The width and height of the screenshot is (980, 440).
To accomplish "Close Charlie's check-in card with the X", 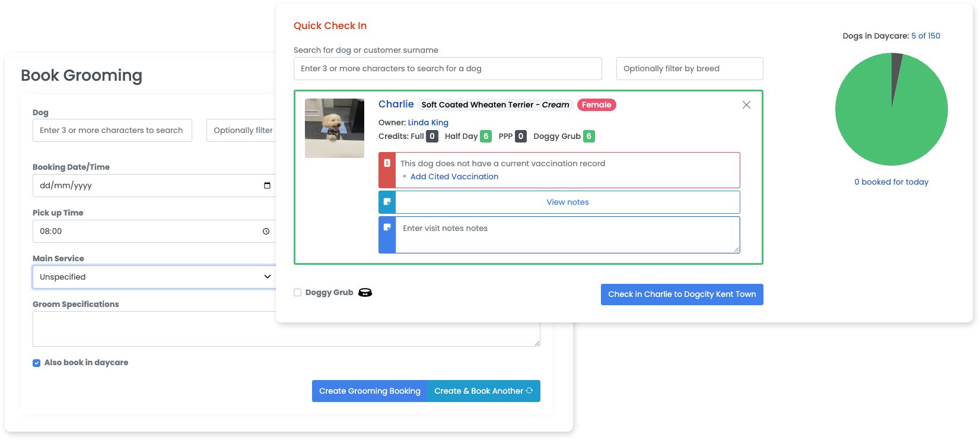I will click(x=746, y=105).
